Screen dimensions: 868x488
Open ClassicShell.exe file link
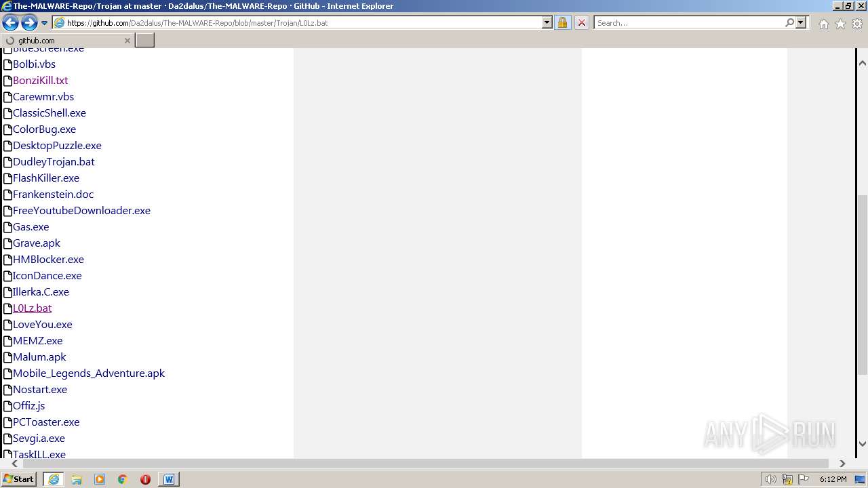(x=50, y=113)
